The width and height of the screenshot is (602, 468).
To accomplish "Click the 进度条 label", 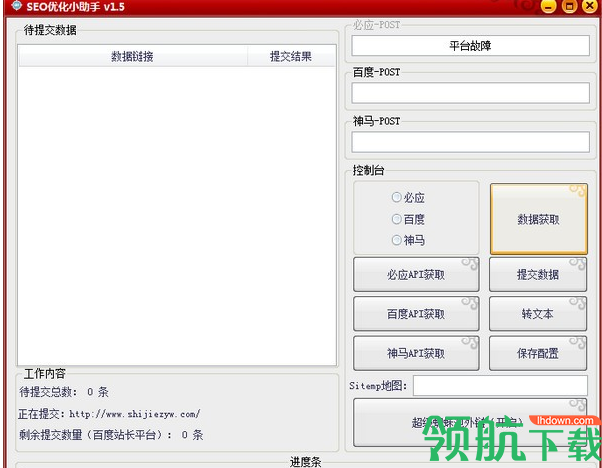I will (x=306, y=461).
